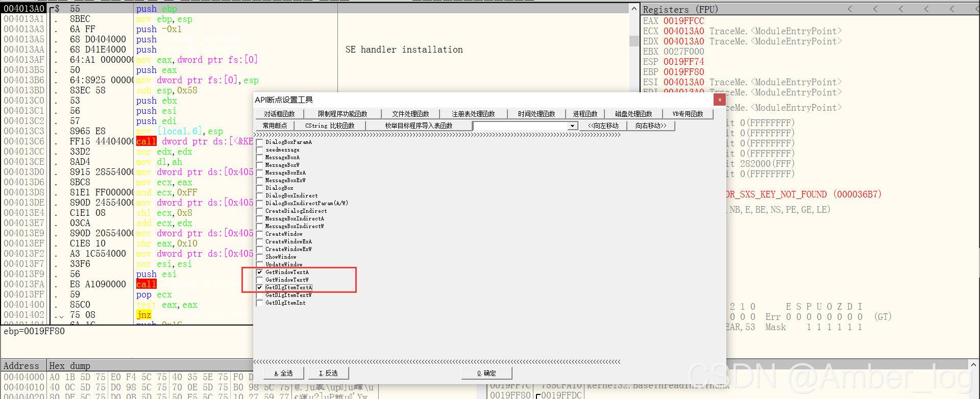Select the EBP register value 0019FF80
980x399 pixels.
click(683, 72)
